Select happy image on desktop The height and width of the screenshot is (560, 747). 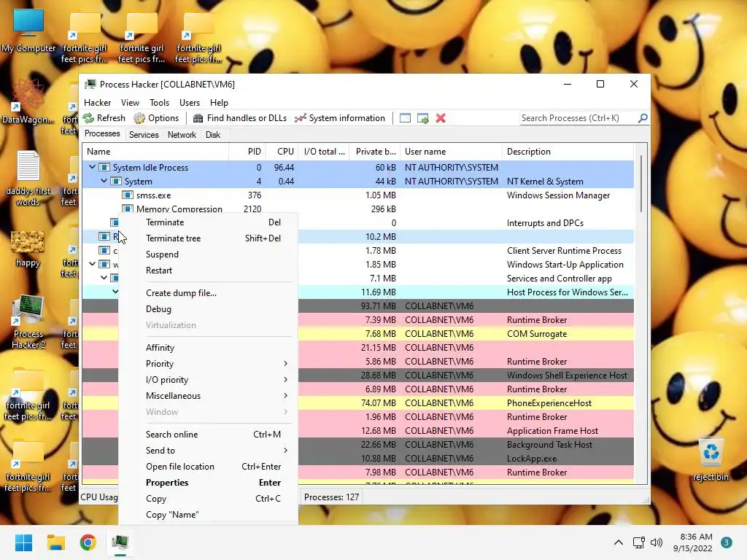(28, 249)
